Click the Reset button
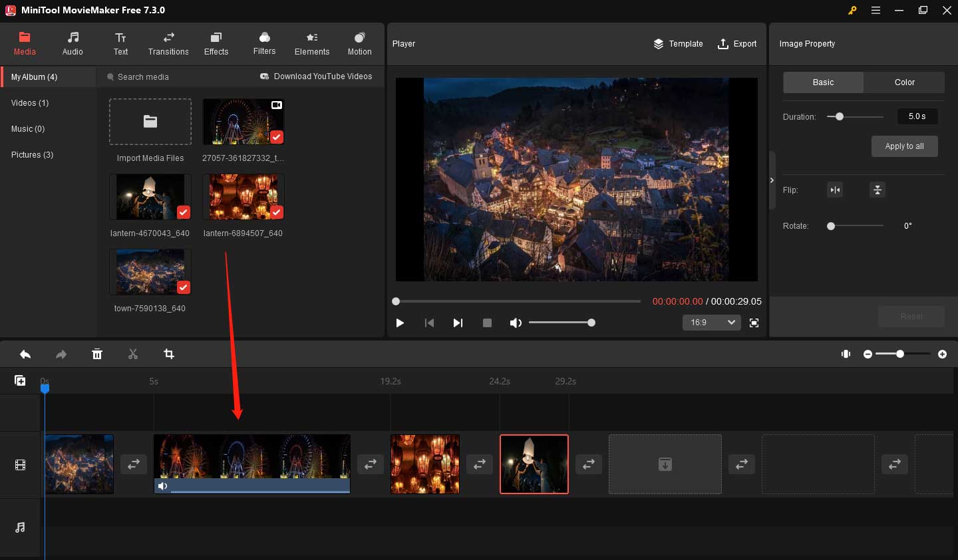The width and height of the screenshot is (958, 560). pos(911,317)
